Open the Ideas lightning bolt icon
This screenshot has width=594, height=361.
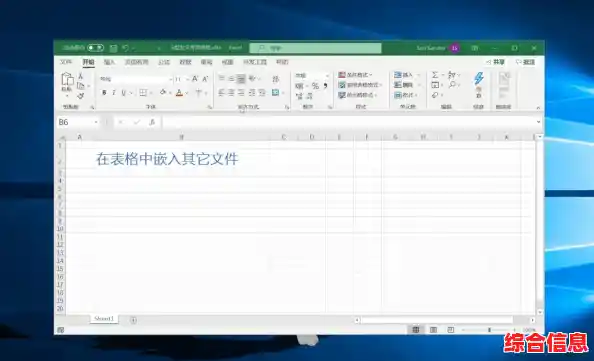479,78
